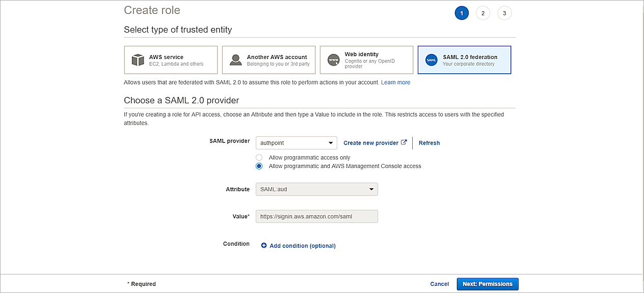Screen dimensions: 644x293
Task: Select the Web identity entity tile
Action: coord(366,60)
